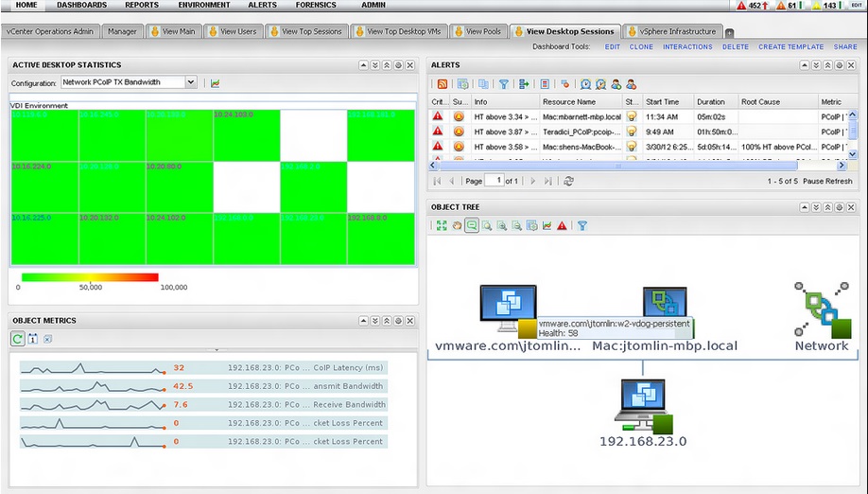The width and height of the screenshot is (868, 494).
Task: Click the CREATE TEMPLATE link
Action: (790, 47)
